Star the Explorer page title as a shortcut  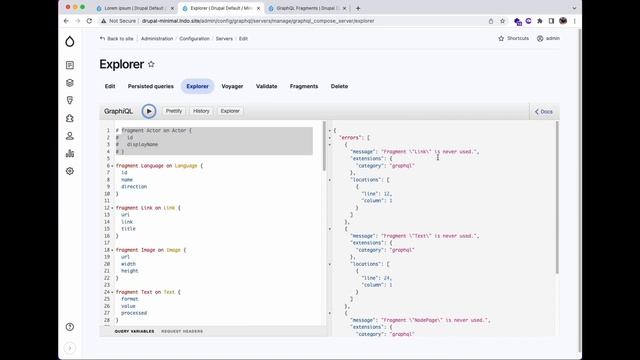(x=151, y=64)
